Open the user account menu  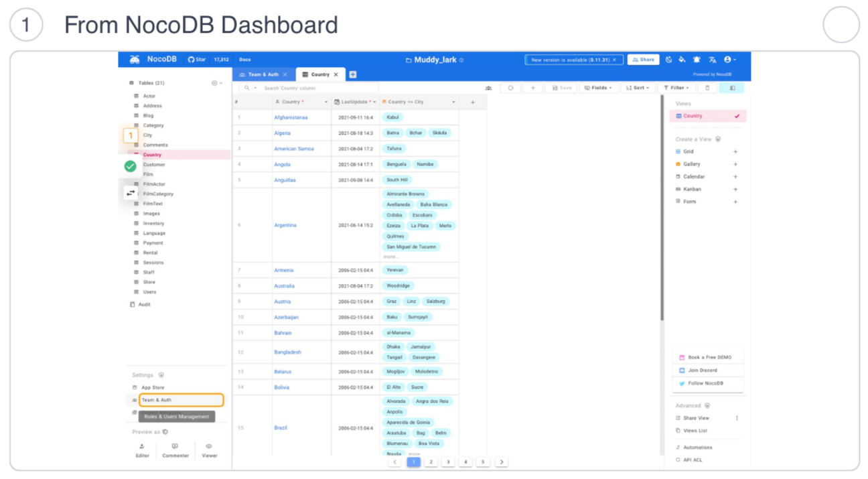pos(729,60)
